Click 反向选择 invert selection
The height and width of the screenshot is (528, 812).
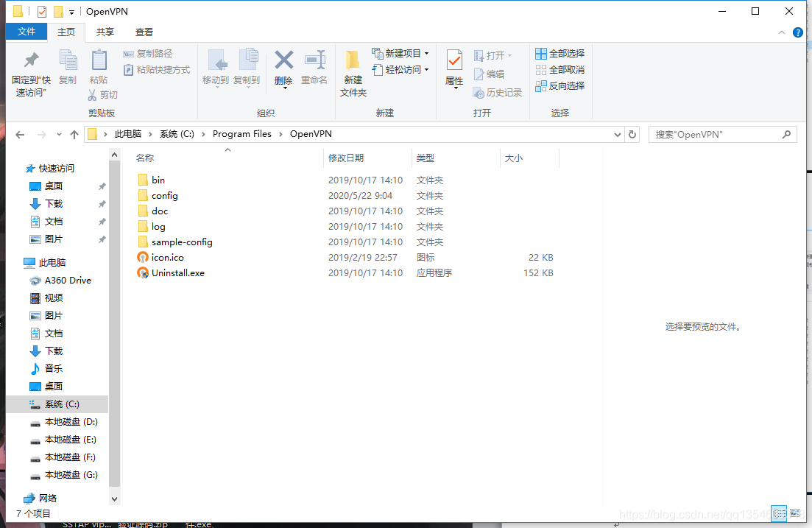click(559, 86)
